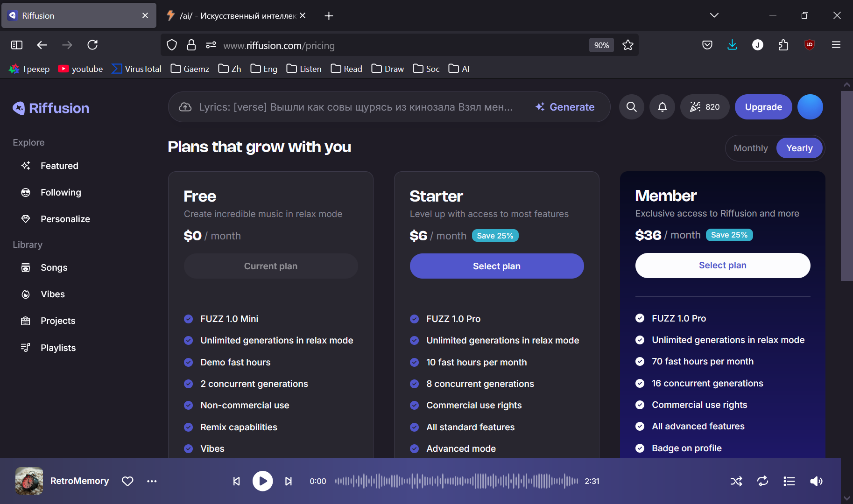Select the Starter plan
This screenshot has height=504, width=853.
pos(497,266)
